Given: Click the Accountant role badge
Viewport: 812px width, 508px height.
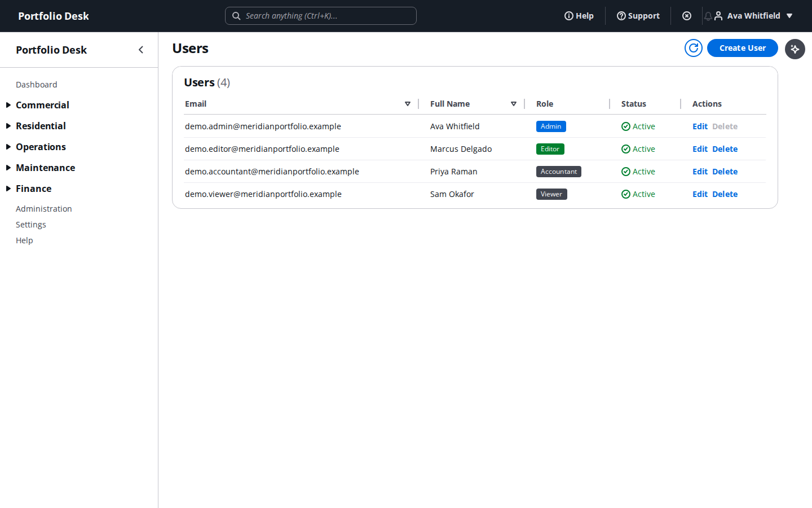Looking at the screenshot, I should (x=559, y=172).
